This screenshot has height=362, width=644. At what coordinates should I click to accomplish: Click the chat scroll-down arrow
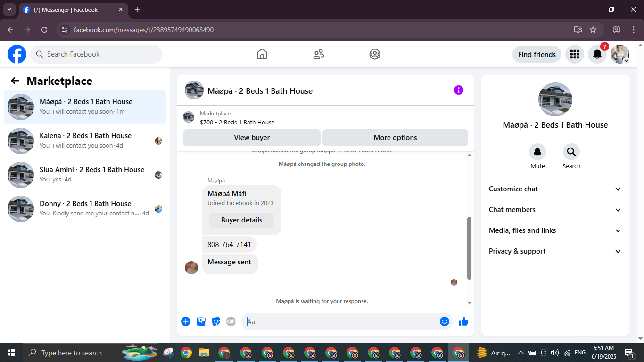click(469, 303)
